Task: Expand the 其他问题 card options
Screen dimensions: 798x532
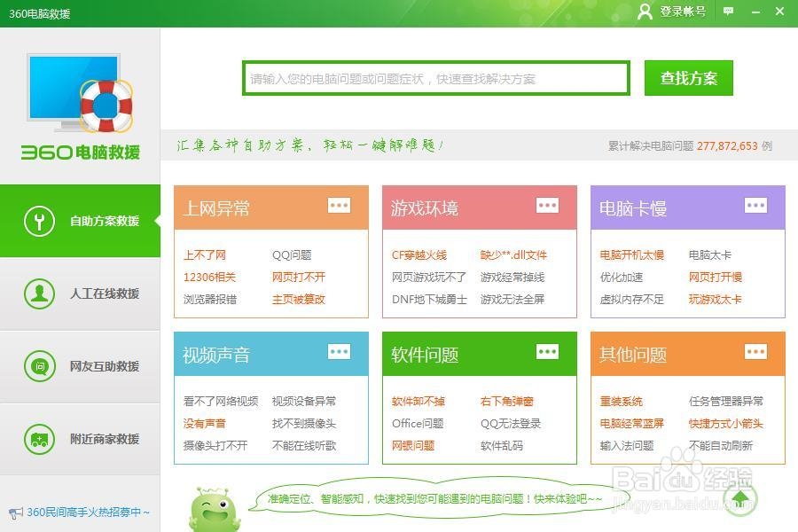Action: (755, 351)
